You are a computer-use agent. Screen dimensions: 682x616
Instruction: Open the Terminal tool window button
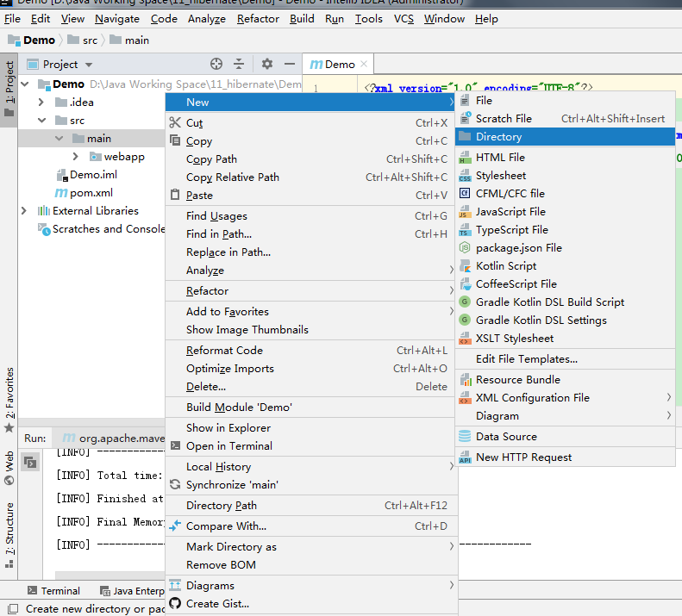click(x=54, y=591)
